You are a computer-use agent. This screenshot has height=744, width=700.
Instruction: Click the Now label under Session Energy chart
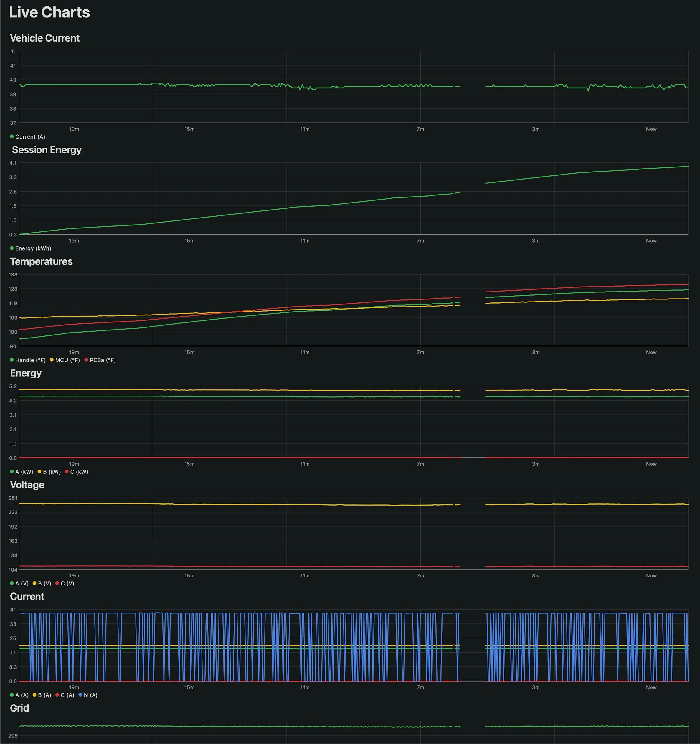pyautogui.click(x=651, y=241)
